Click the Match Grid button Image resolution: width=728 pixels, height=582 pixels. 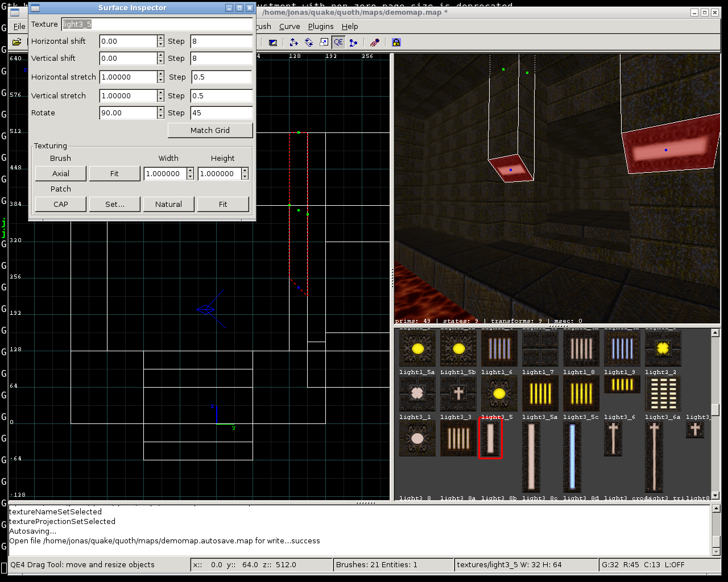[210, 130]
